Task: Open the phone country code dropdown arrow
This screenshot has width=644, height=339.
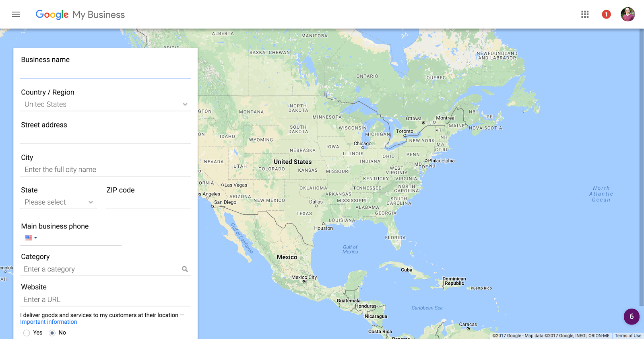Action: tap(35, 238)
